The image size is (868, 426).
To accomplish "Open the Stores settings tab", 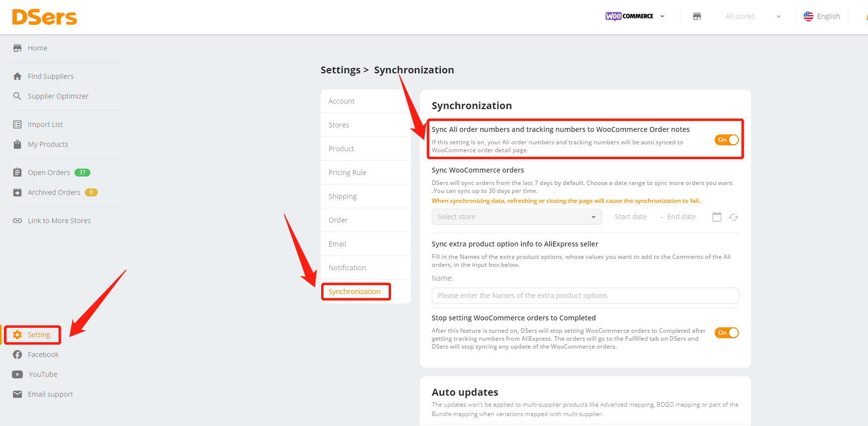I will [366, 125].
